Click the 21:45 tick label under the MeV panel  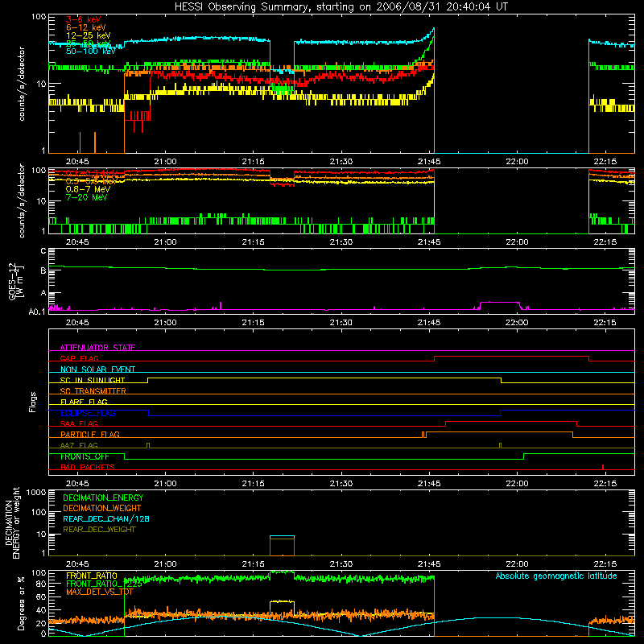[x=429, y=242]
